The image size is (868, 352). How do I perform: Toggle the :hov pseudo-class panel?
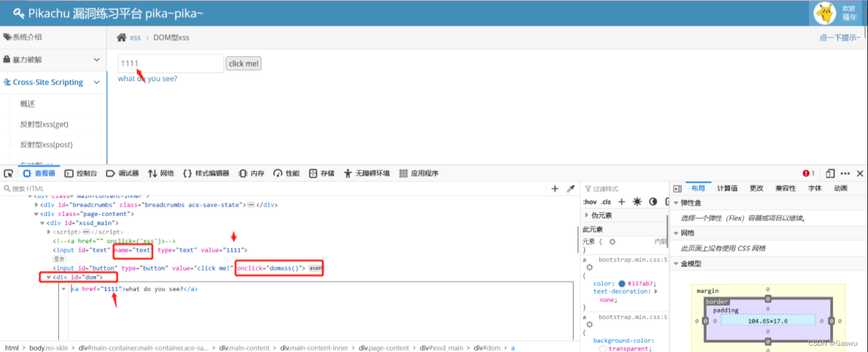[x=589, y=202]
